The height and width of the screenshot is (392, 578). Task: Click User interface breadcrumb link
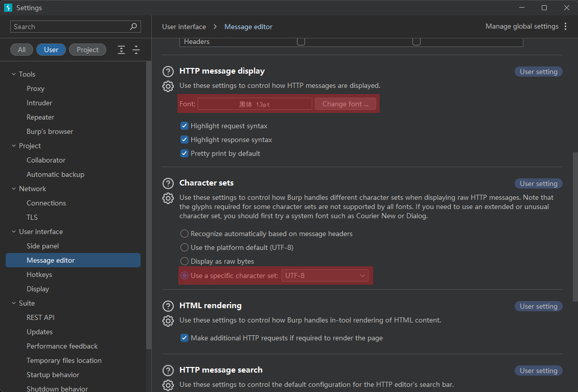pyautogui.click(x=184, y=27)
